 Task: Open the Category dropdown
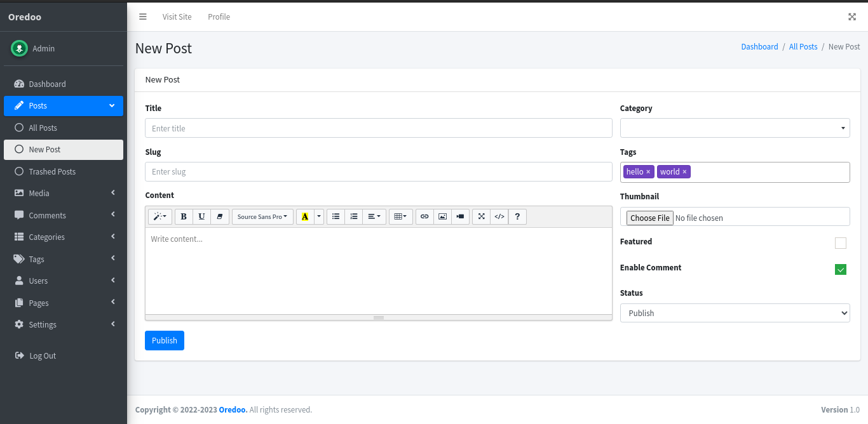735,128
